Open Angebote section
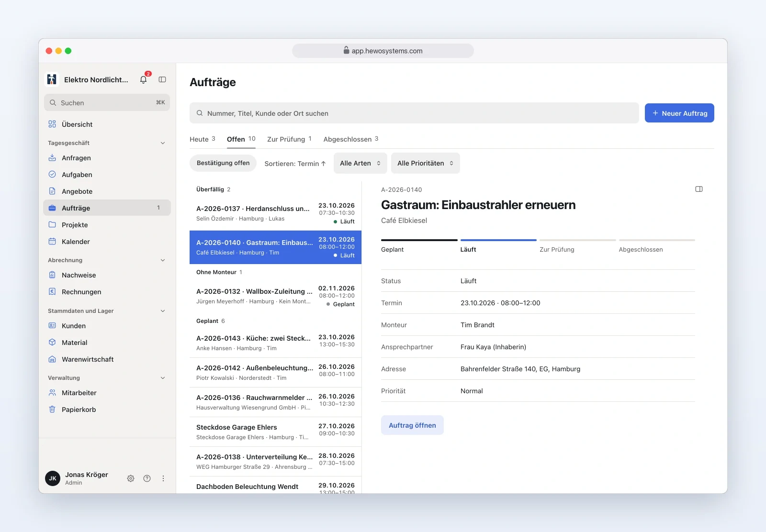766x532 pixels. [x=107, y=191]
